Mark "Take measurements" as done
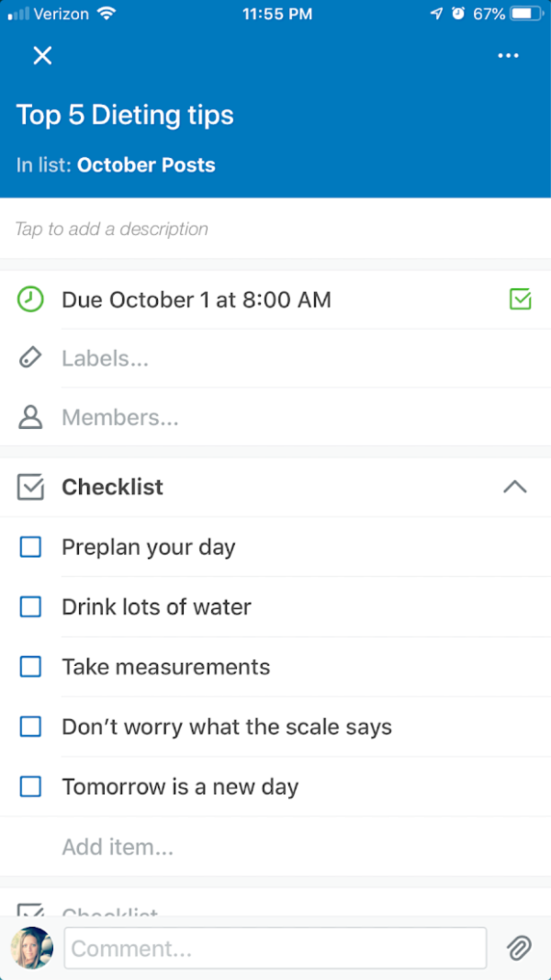The image size is (551, 980). click(30, 667)
